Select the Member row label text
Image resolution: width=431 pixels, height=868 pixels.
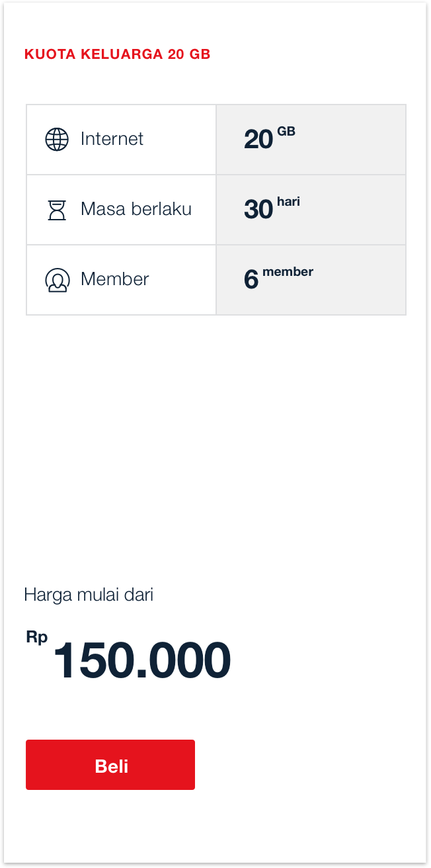coord(115,279)
